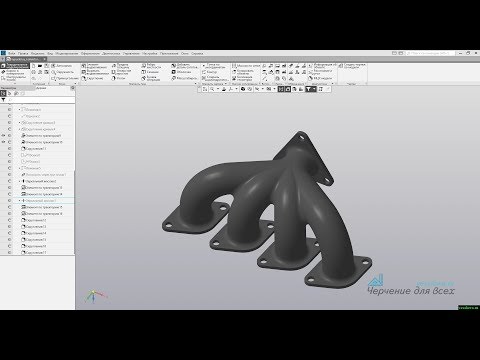Screen dimensions: 480x360
Task: Select the Сечение section command
Action: click(x=150, y=72)
